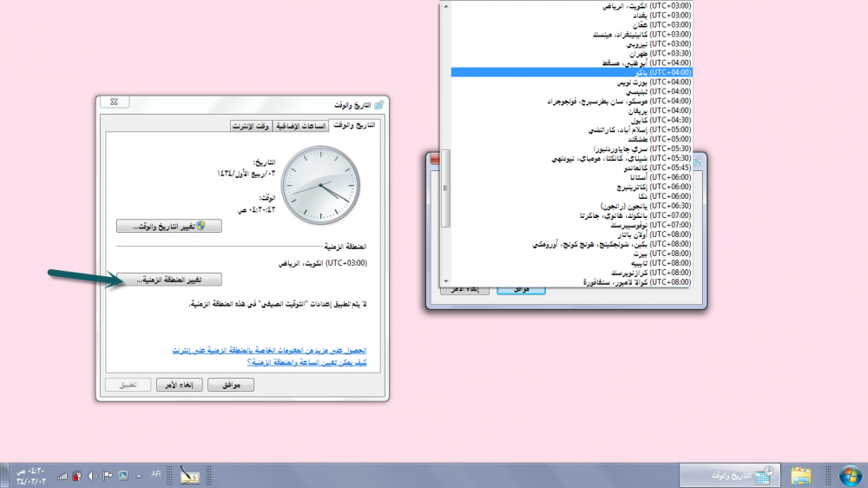
Task: Show hidden tray icons arrow
Action: [138, 475]
